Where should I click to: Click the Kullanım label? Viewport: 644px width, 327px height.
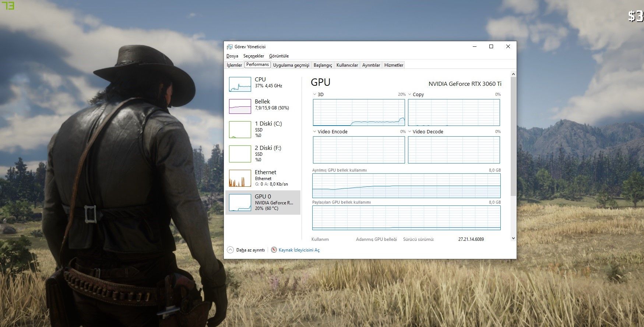320,239
